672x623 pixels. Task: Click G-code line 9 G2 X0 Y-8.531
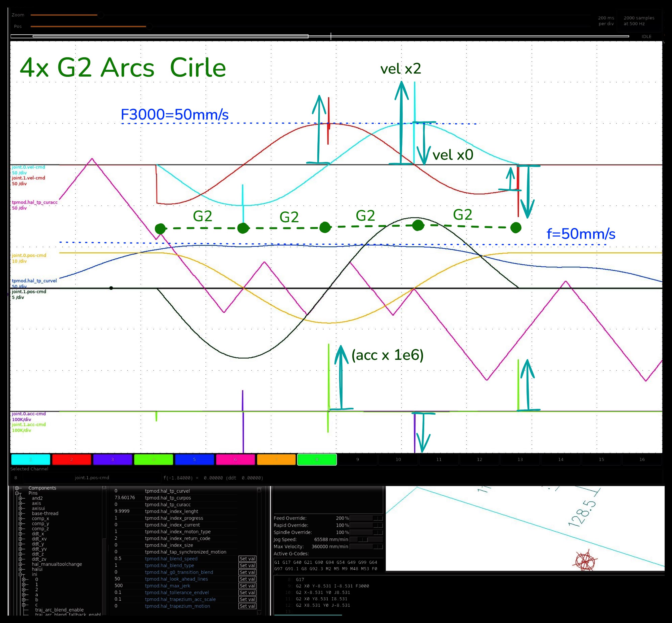pyautogui.click(x=332, y=586)
